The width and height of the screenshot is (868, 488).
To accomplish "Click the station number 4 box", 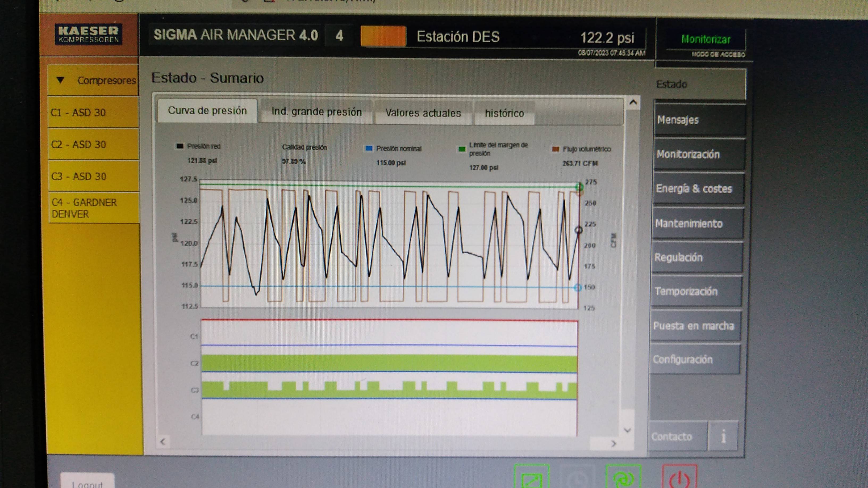I will [x=339, y=35].
